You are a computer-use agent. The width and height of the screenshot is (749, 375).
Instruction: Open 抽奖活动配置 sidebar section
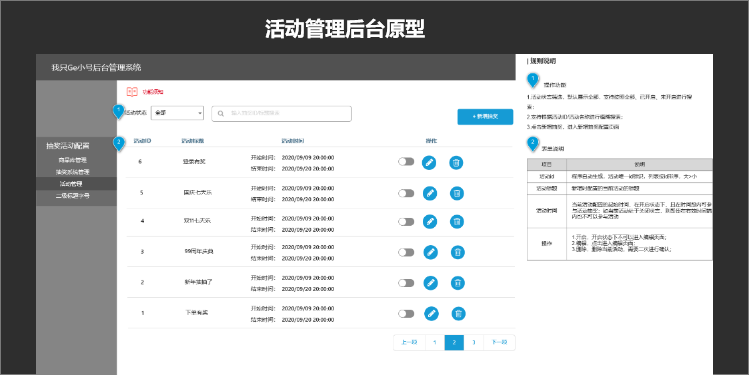point(67,146)
